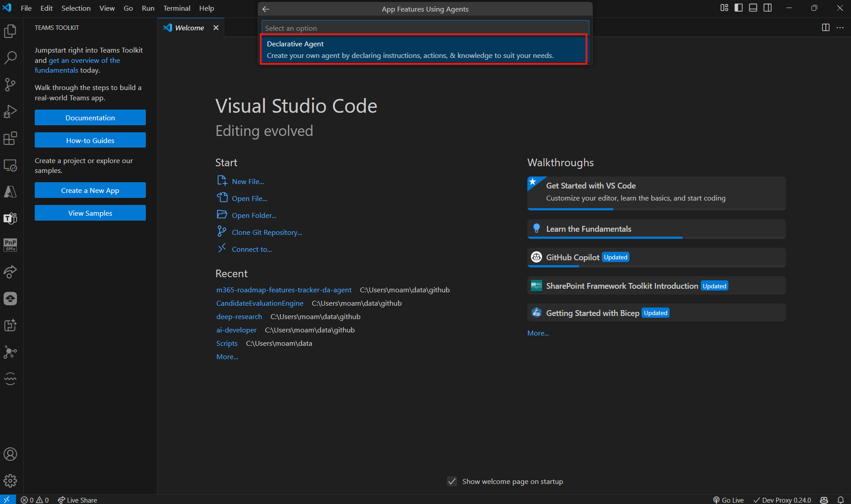
Task: Click the back arrow in quick pick
Action: [266, 9]
